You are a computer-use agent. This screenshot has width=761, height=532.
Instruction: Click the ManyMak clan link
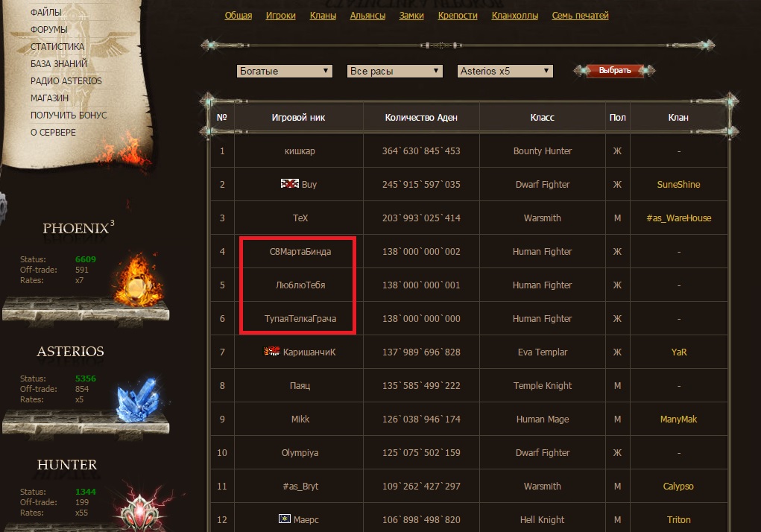[678, 419]
